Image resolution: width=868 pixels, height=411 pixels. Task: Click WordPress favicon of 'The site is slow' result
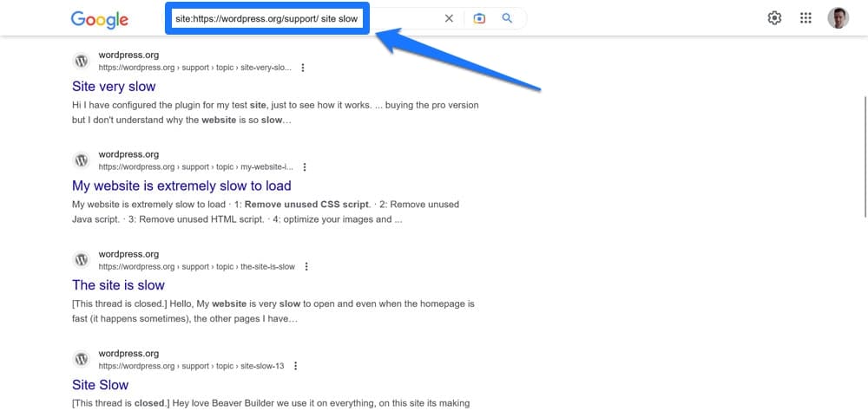(x=81, y=260)
